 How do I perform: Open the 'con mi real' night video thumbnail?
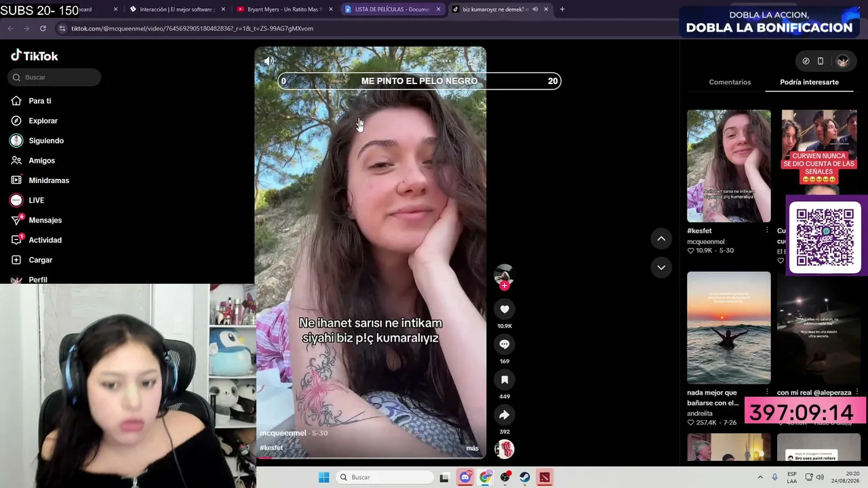[819, 328]
